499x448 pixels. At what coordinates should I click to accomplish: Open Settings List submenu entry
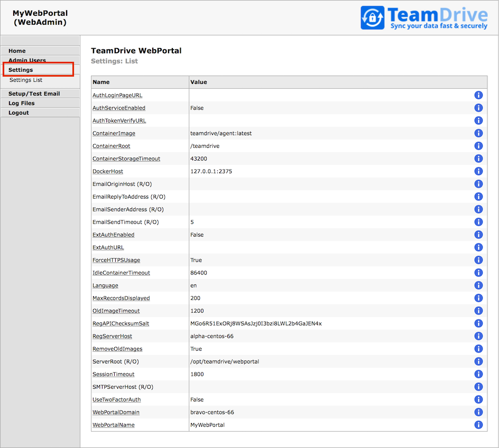26,80
